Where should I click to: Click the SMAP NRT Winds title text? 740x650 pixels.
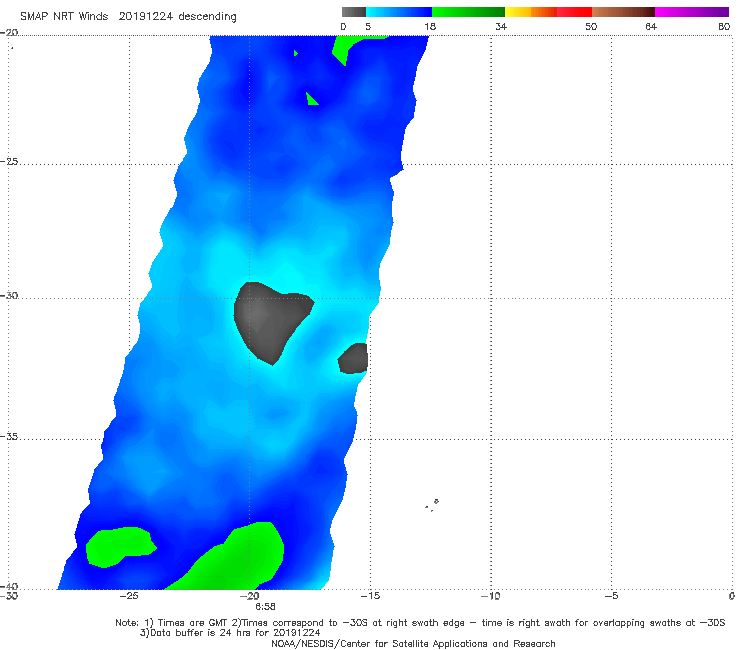tap(64, 17)
